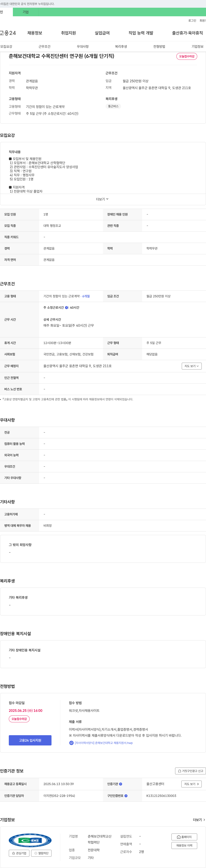Jump to the 기업정보 section tab
Image resolution: width=206 pixels, height=868 pixels.
pyautogui.click(x=198, y=46)
